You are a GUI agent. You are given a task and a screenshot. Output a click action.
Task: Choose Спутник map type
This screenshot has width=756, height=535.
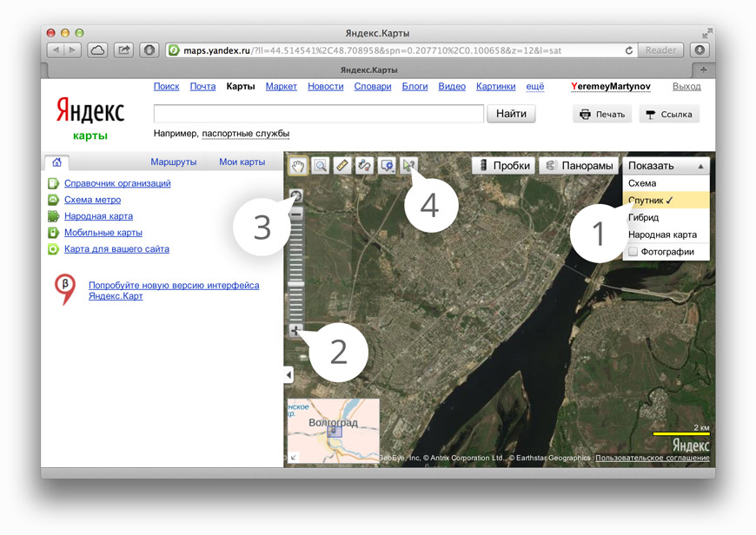[x=666, y=200]
